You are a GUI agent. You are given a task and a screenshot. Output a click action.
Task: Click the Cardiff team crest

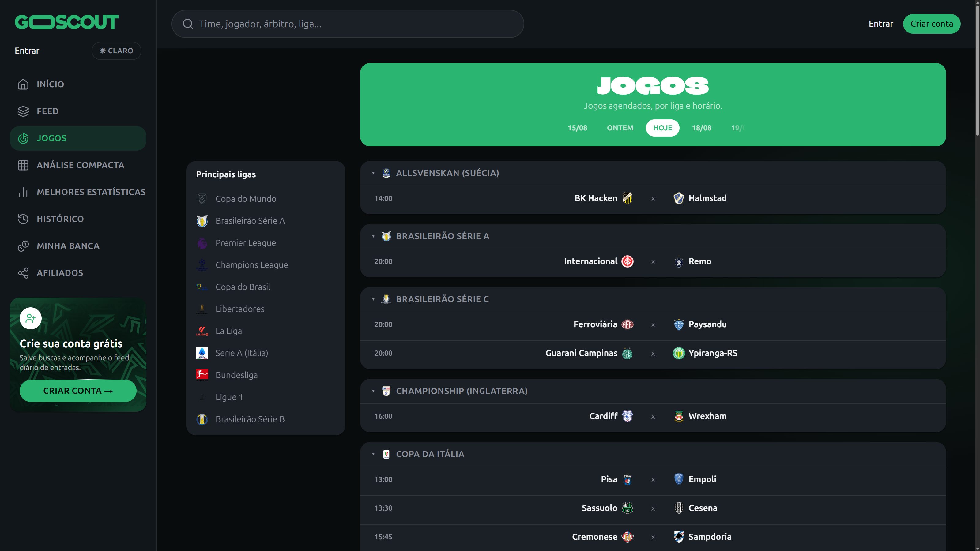point(627,416)
